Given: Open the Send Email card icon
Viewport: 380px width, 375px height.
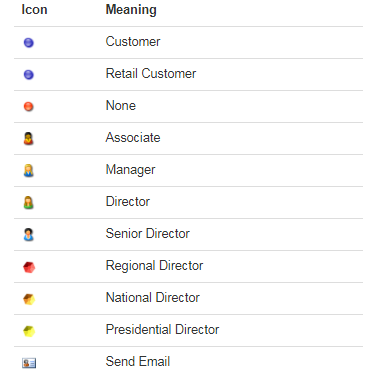Looking at the screenshot, I should tap(29, 363).
